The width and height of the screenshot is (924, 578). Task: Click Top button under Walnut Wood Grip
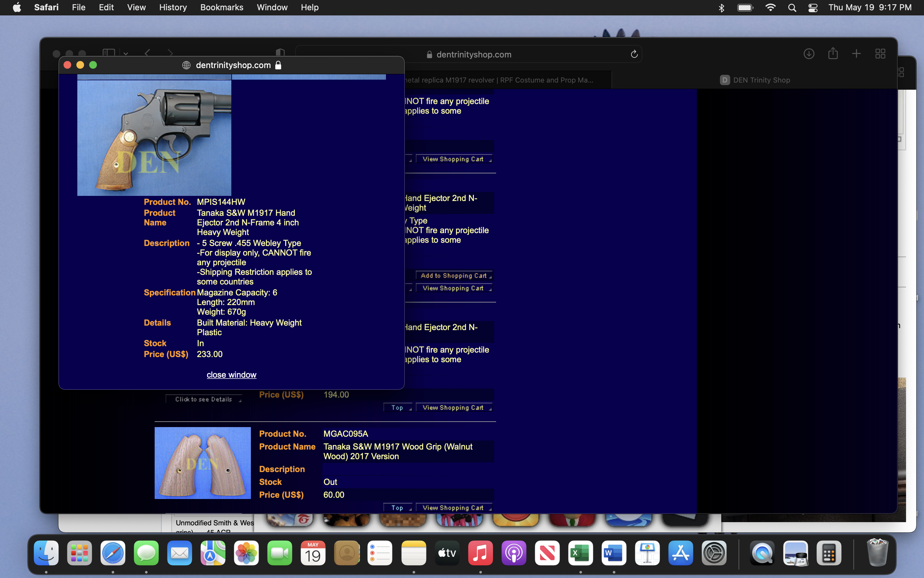398,508
